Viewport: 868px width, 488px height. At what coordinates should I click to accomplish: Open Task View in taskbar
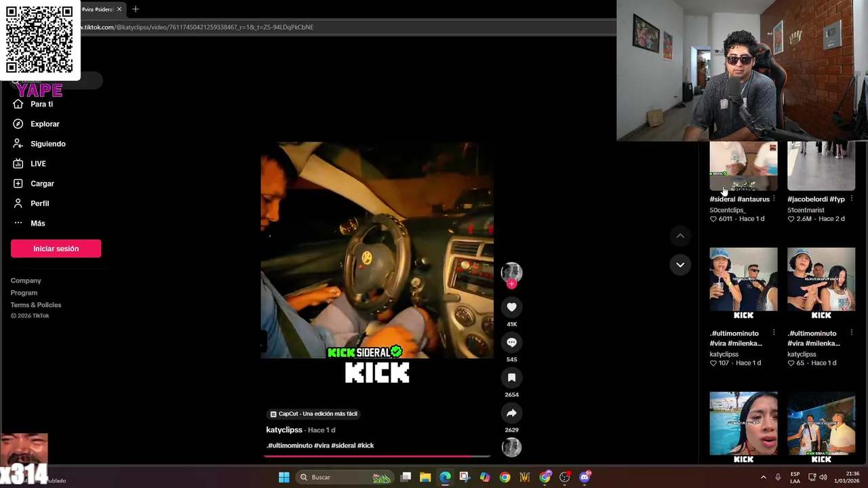pyautogui.click(x=406, y=477)
